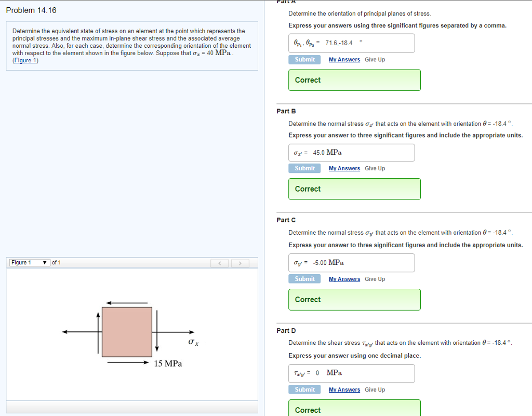
Task: Click Give Up for Part C
Action: [x=375, y=279]
